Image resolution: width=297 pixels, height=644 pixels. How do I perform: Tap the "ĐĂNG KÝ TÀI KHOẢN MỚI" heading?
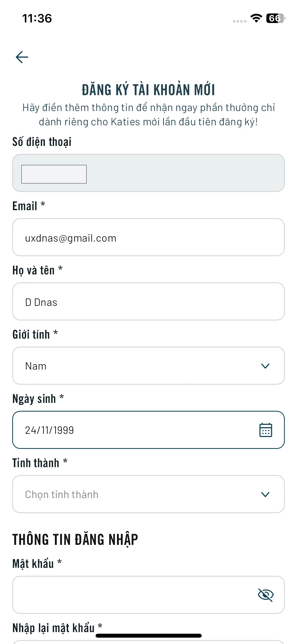click(148, 90)
